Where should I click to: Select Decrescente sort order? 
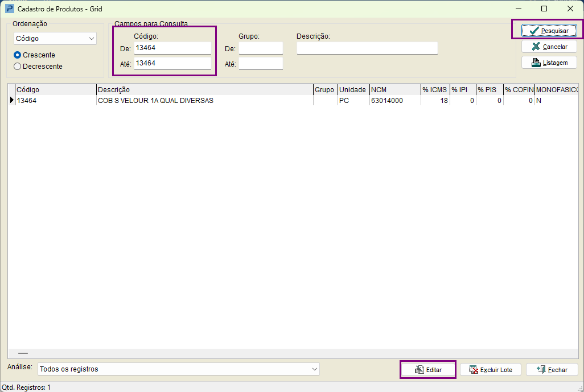[x=17, y=67]
